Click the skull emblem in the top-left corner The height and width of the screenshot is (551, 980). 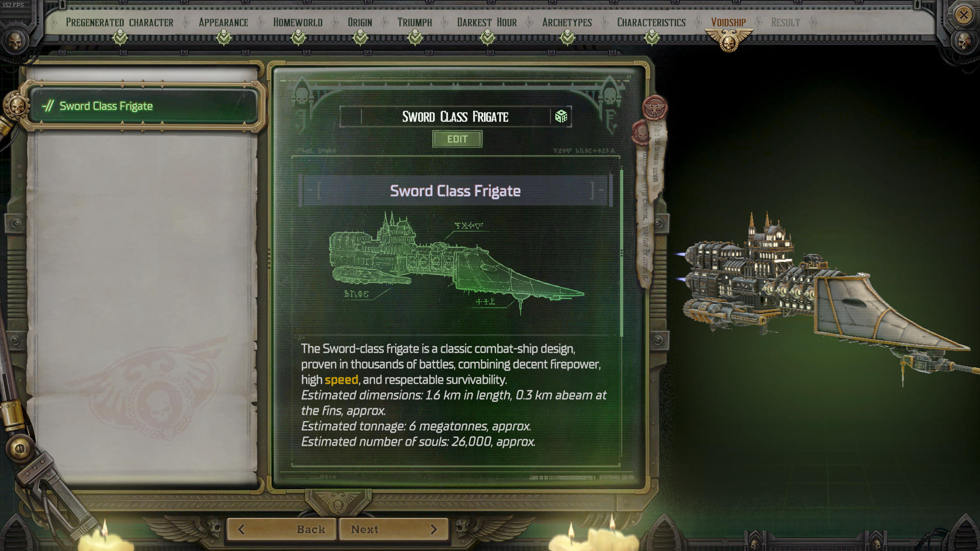click(15, 41)
